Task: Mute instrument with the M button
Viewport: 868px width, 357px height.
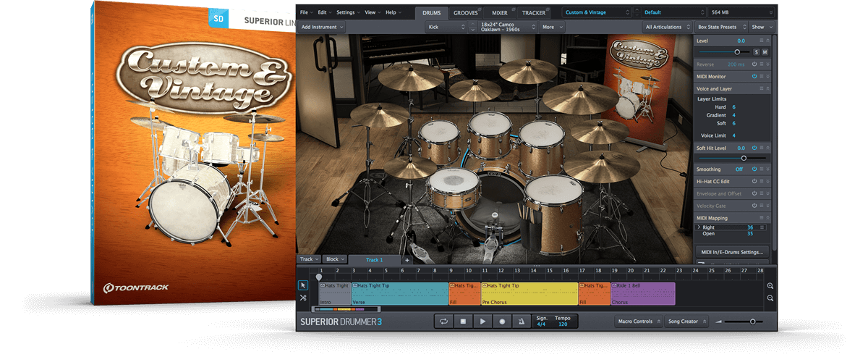Action: 765,52
